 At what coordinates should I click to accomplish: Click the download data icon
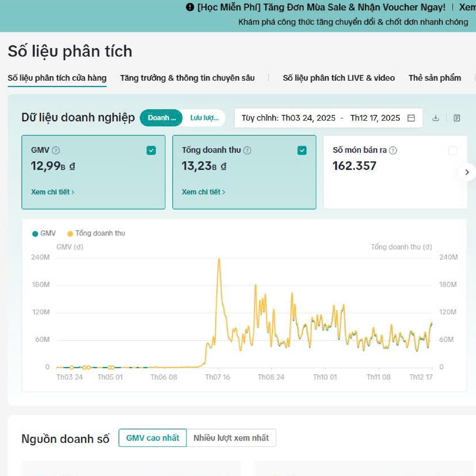(436, 118)
